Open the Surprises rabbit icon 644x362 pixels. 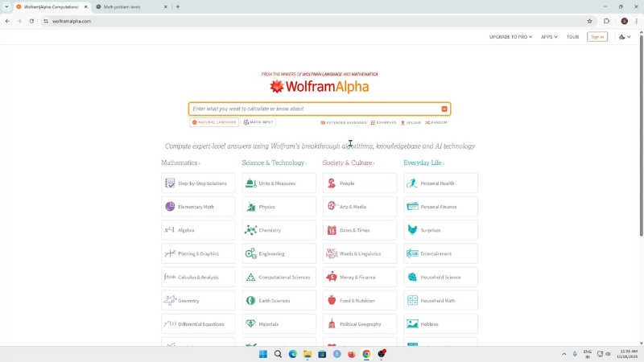(x=412, y=230)
